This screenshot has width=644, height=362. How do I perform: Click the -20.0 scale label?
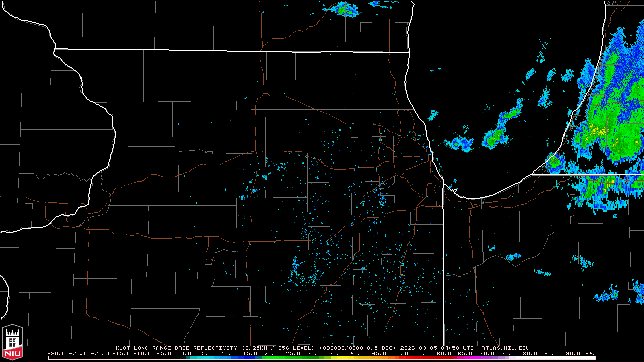tap(100, 353)
